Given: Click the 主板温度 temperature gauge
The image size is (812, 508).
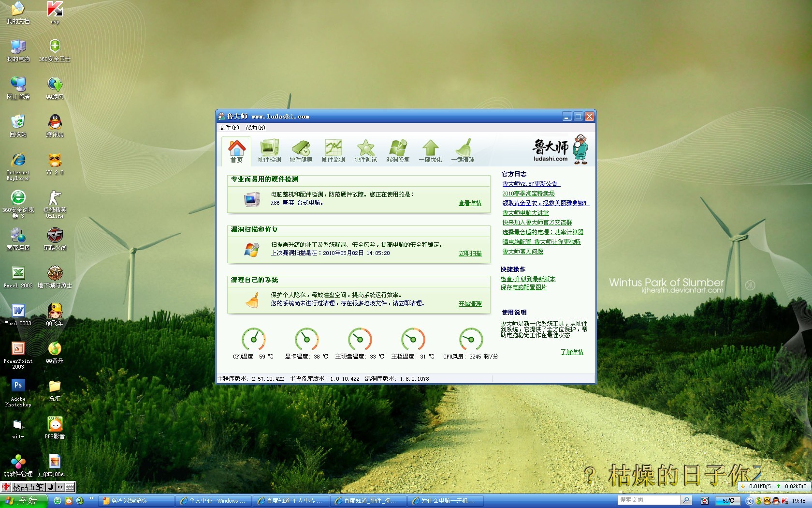Looking at the screenshot, I should click(x=413, y=339).
